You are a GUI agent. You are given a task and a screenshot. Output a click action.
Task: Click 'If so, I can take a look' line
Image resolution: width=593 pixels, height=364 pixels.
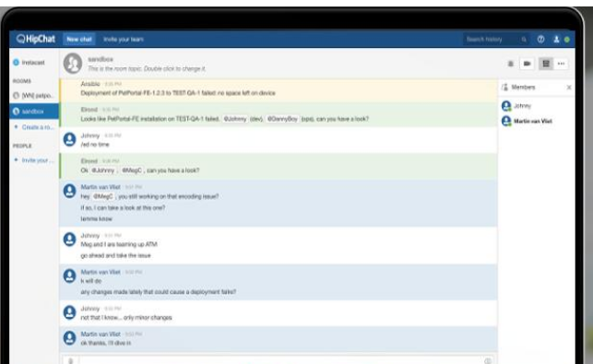tap(123, 208)
